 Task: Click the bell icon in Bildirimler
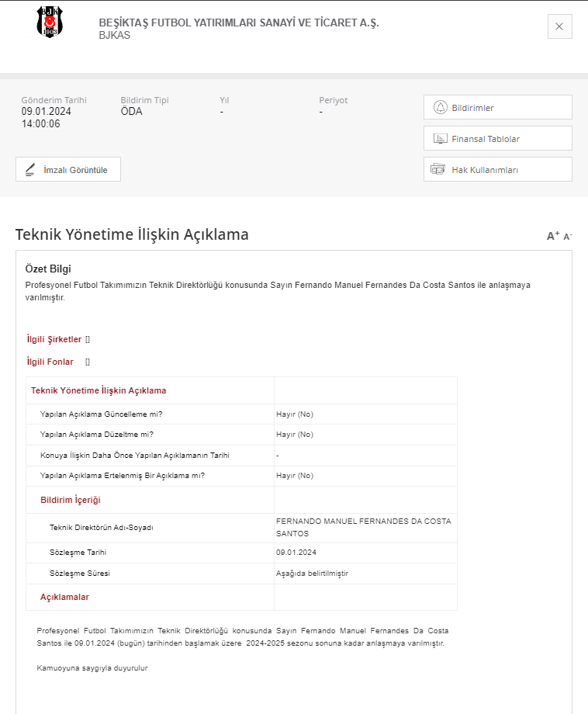[440, 107]
